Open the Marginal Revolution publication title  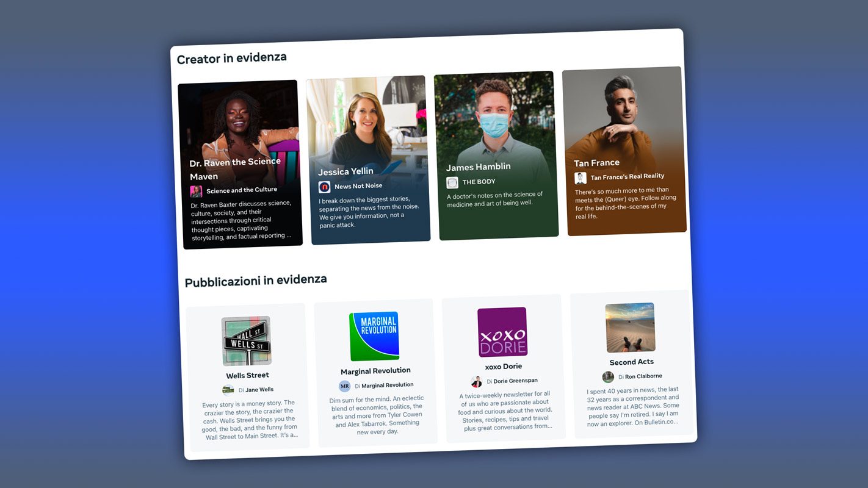coord(375,371)
